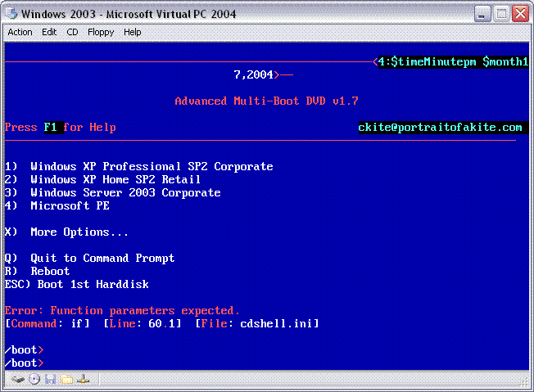Open the Help menu
534x392 pixels.
pos(133,33)
